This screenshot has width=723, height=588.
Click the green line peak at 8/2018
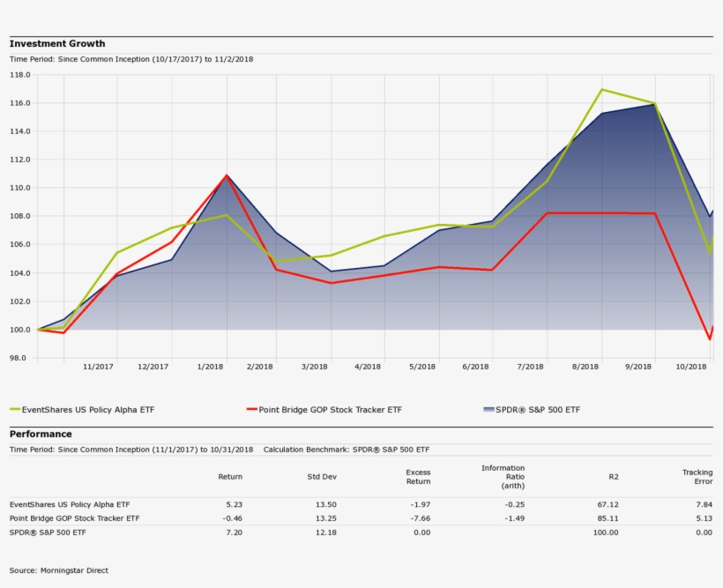(x=601, y=89)
